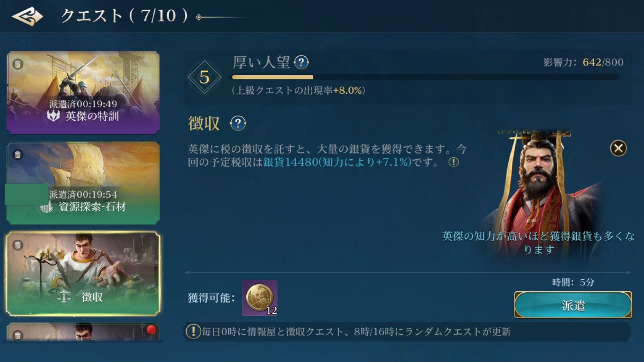Go back using the arrow icon
The width and height of the screenshot is (644, 362).
coord(27,17)
